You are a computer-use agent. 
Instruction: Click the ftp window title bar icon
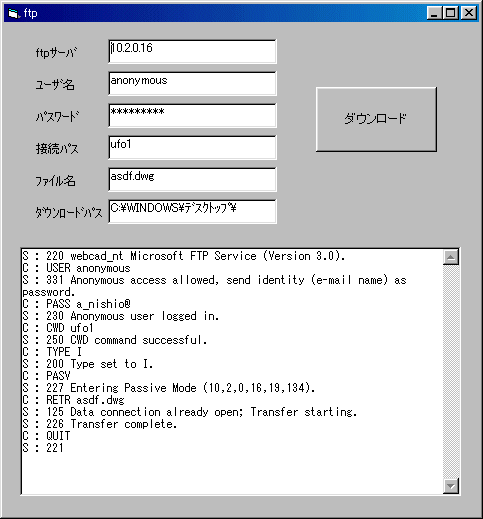(x=13, y=13)
